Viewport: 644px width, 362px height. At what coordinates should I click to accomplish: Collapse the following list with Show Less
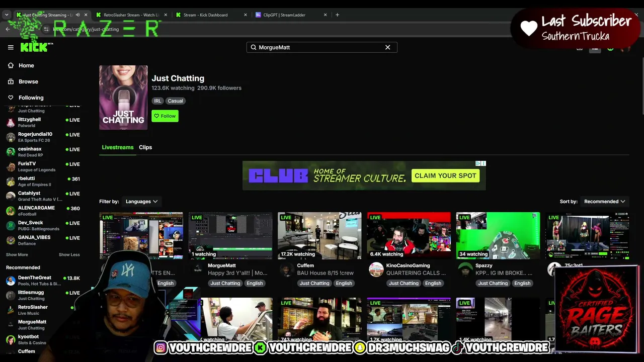click(69, 255)
